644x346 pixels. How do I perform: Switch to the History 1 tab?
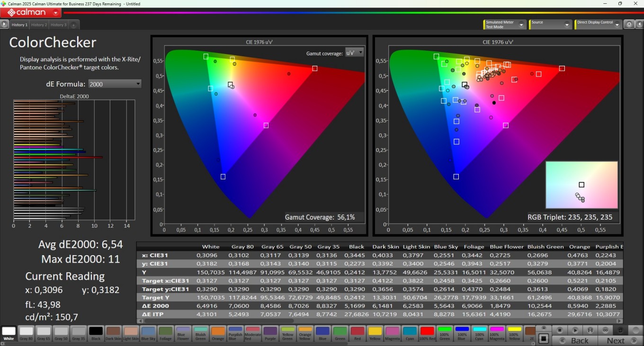(x=19, y=25)
